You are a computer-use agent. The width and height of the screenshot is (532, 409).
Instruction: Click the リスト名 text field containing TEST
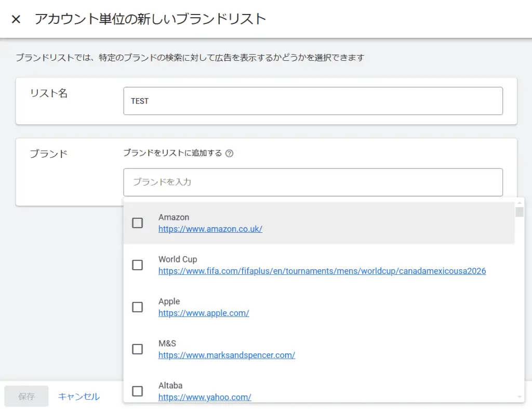pos(313,101)
